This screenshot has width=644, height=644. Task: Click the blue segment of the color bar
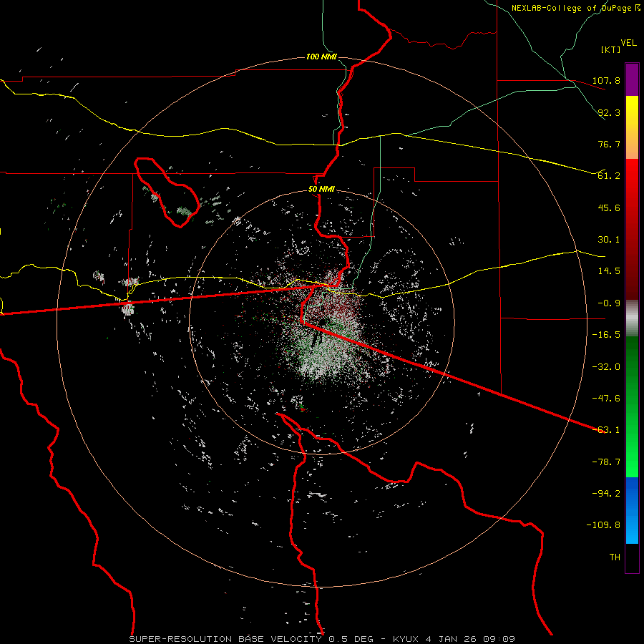click(x=632, y=510)
